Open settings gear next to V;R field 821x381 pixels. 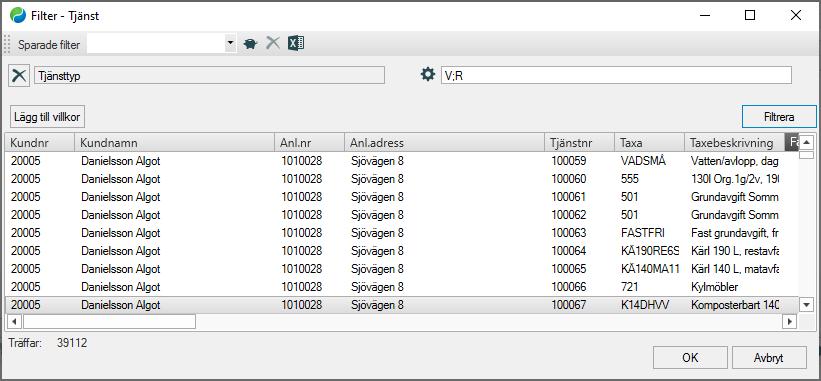pos(428,75)
